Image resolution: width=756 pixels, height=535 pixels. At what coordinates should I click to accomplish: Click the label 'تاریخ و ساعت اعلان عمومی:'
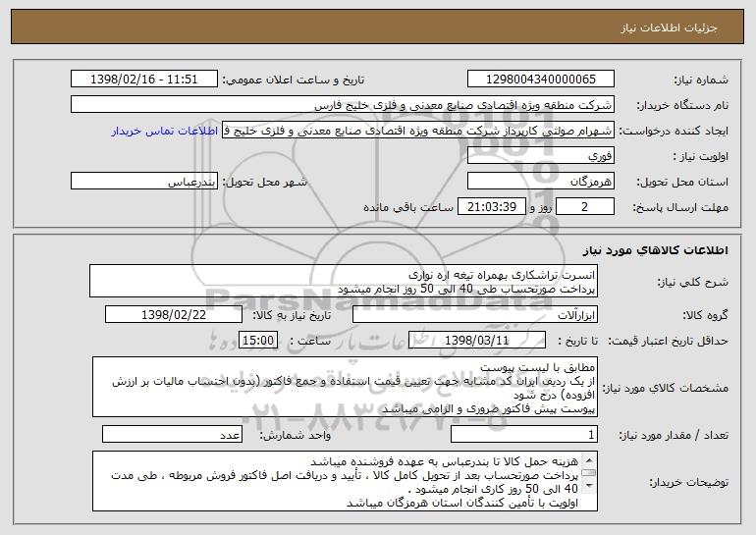pos(294,80)
